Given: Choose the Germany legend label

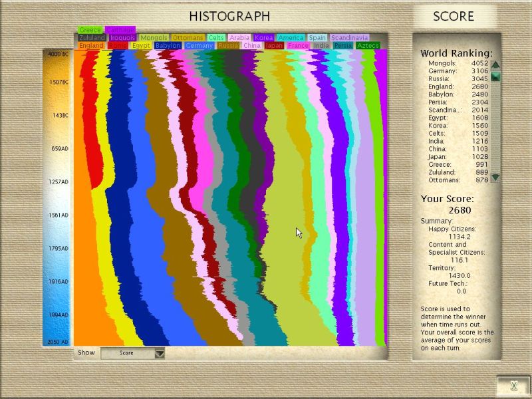Looking at the screenshot, I should coord(199,46).
